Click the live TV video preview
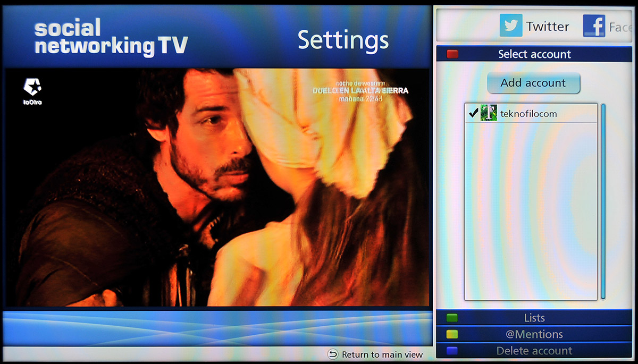 pyautogui.click(x=216, y=187)
